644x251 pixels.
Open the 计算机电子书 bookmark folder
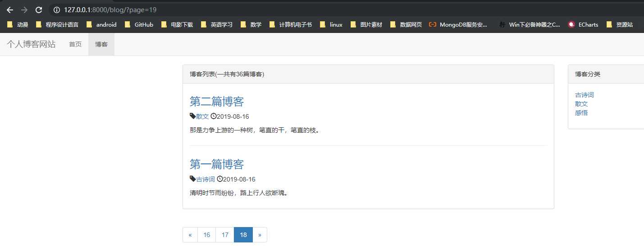[x=290, y=25]
